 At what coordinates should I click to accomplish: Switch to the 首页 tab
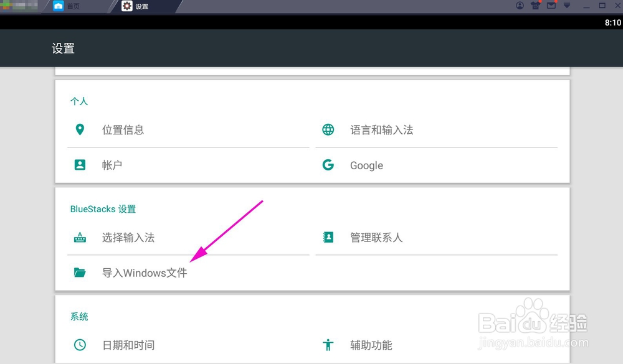[x=73, y=6]
